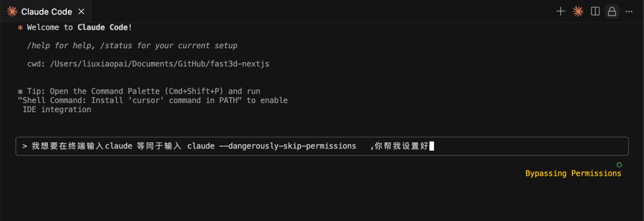The height and width of the screenshot is (221, 644).
Task: Click the cwd fast3d-nextjs path
Action: coord(148,64)
